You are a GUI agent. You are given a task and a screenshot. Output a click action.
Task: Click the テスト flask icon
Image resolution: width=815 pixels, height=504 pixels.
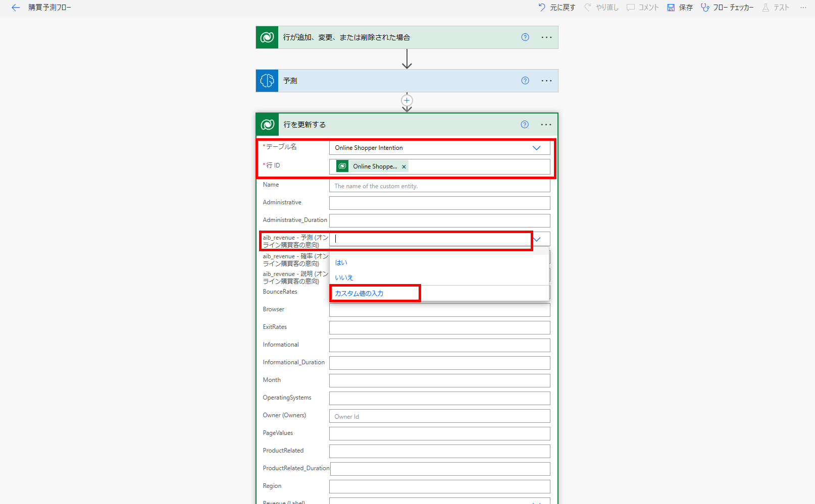(x=766, y=8)
